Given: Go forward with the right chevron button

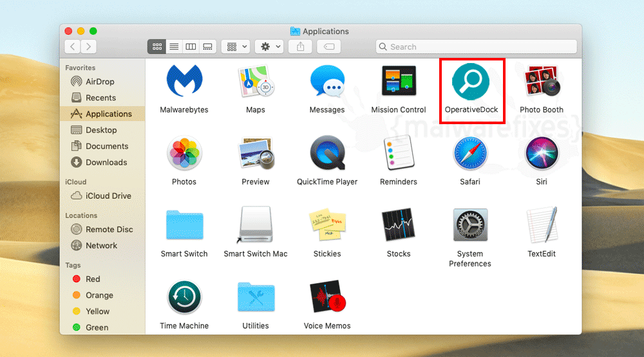Looking at the screenshot, I should (88, 46).
